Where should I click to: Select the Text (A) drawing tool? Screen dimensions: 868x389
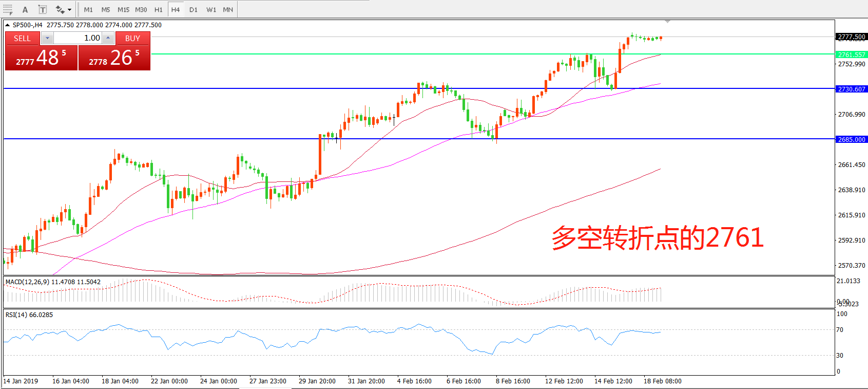25,9
